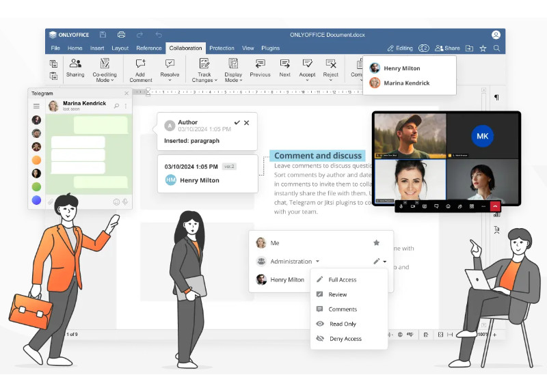Screen dimensions: 547x392
Task: Click Henry Milton version history entry
Action: click(208, 173)
